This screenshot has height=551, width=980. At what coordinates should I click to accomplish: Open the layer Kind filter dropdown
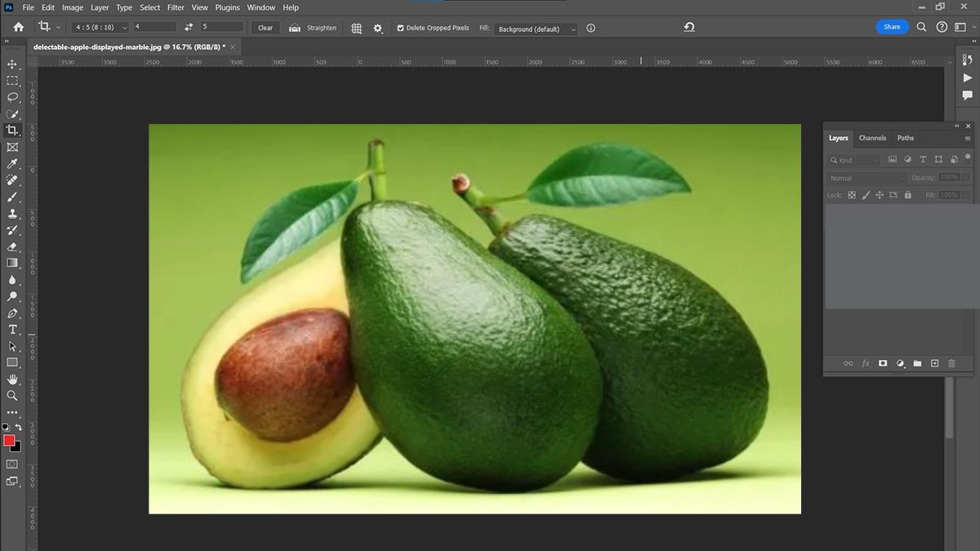(x=854, y=160)
